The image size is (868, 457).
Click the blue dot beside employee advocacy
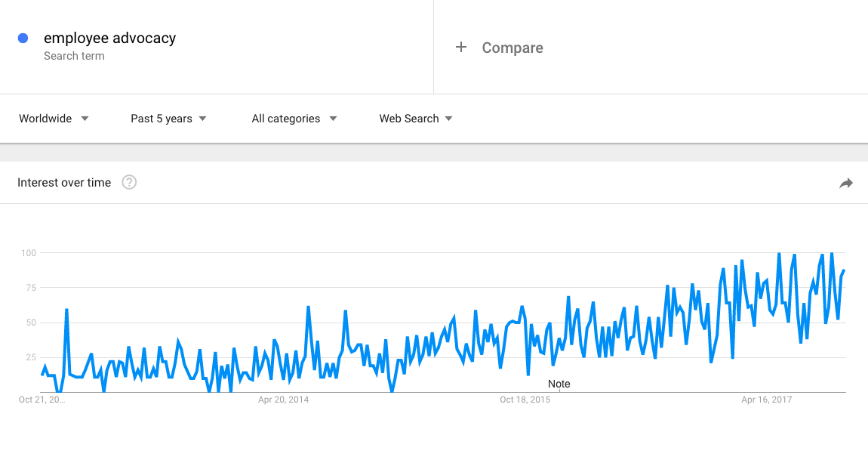pyautogui.click(x=23, y=39)
